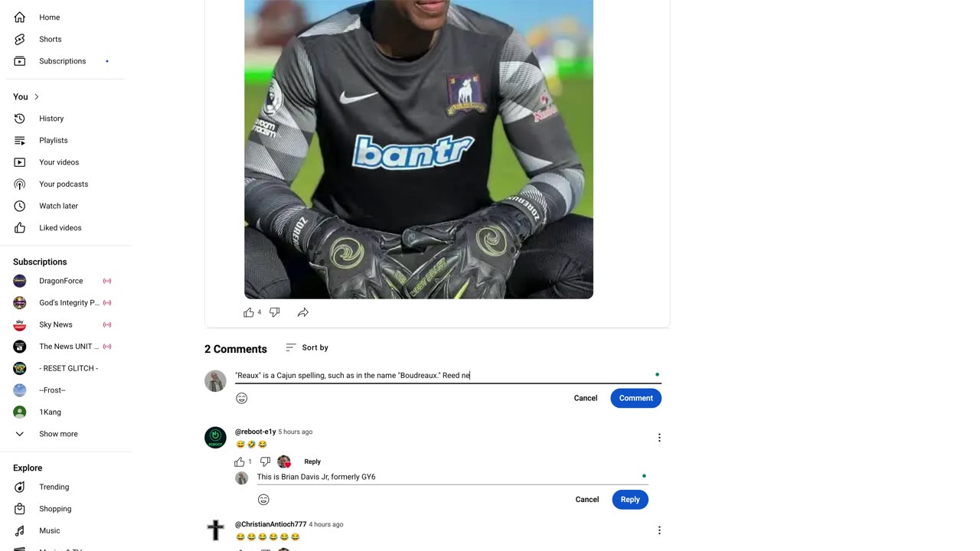Post the reply with the Reply button
This screenshot has height=551, width=980.
[630, 500]
